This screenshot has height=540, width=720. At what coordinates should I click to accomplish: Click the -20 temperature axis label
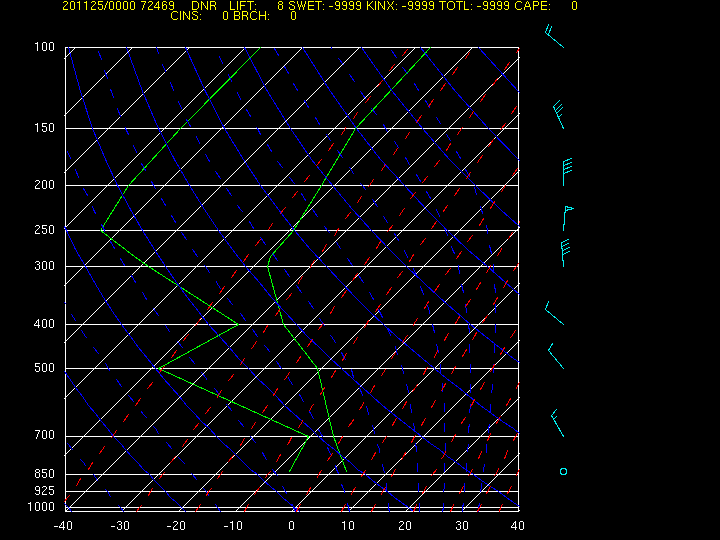[x=176, y=526]
